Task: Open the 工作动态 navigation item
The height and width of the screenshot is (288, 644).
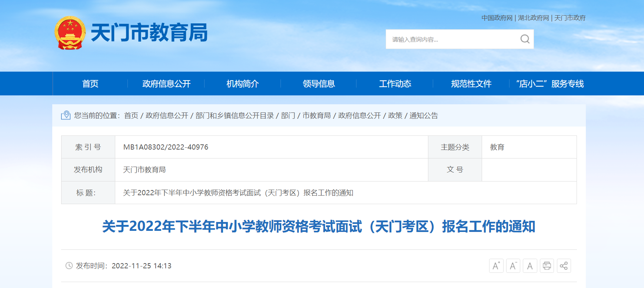Action: [395, 84]
